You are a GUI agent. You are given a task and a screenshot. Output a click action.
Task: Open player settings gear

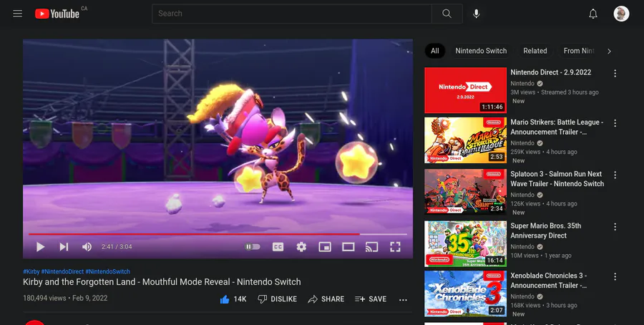click(301, 247)
